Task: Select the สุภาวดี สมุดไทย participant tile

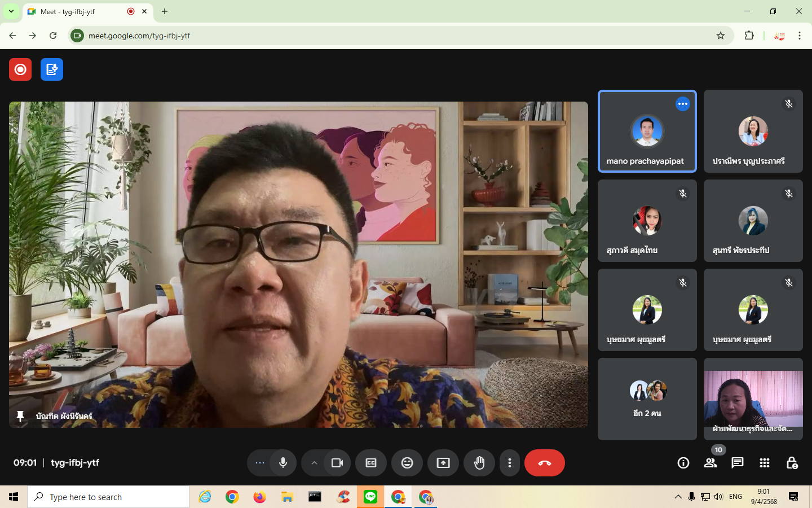Action: (x=647, y=221)
